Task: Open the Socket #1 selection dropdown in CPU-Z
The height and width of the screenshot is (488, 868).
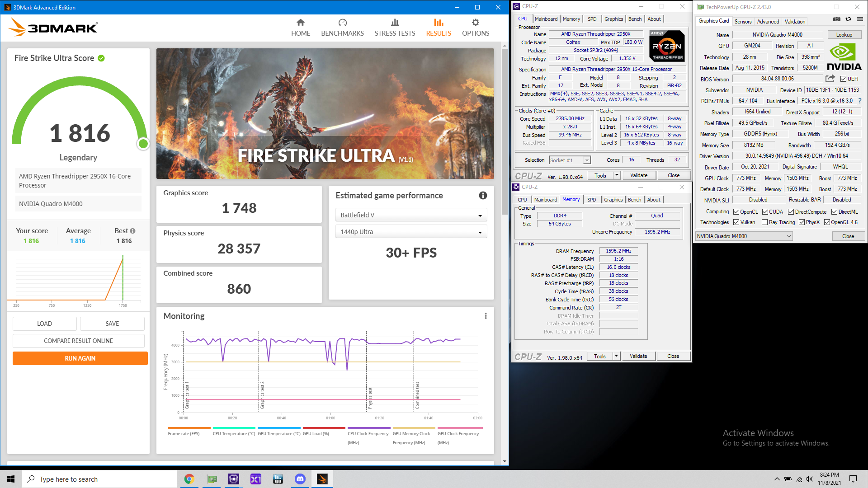Action: coord(570,160)
